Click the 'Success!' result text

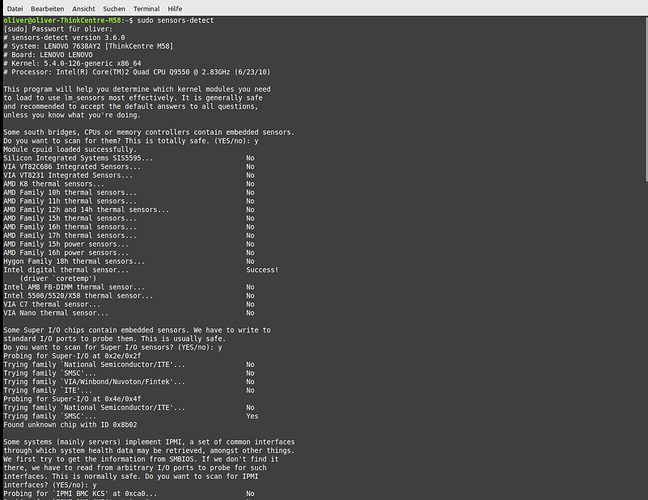click(x=262, y=270)
